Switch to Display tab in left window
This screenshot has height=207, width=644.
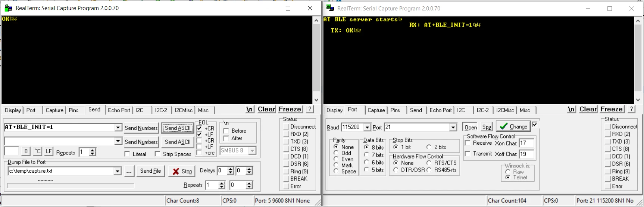13,110
